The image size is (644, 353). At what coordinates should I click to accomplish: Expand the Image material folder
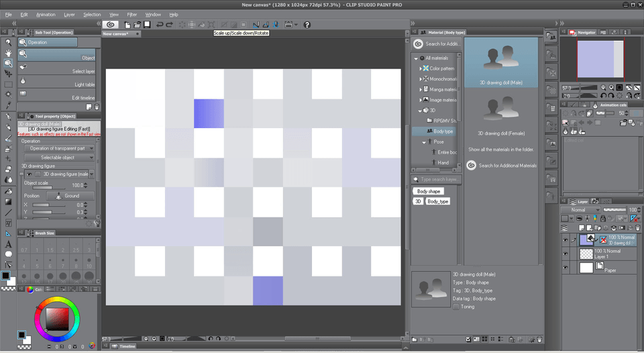click(421, 100)
